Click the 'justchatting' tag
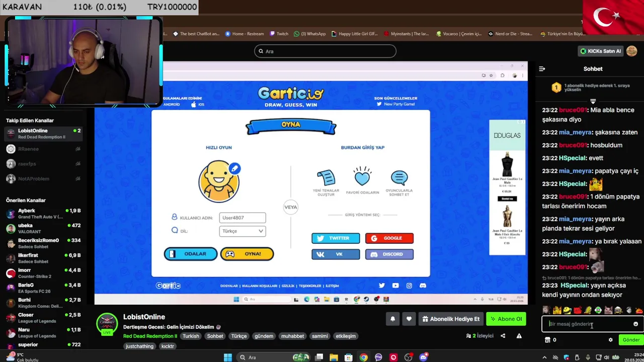The image size is (644, 362). pos(139,346)
